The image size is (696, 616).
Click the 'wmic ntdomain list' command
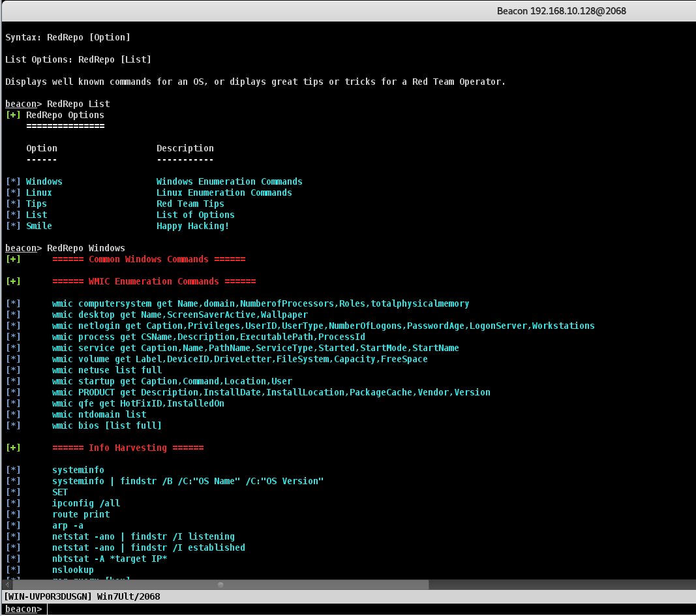[99, 414]
